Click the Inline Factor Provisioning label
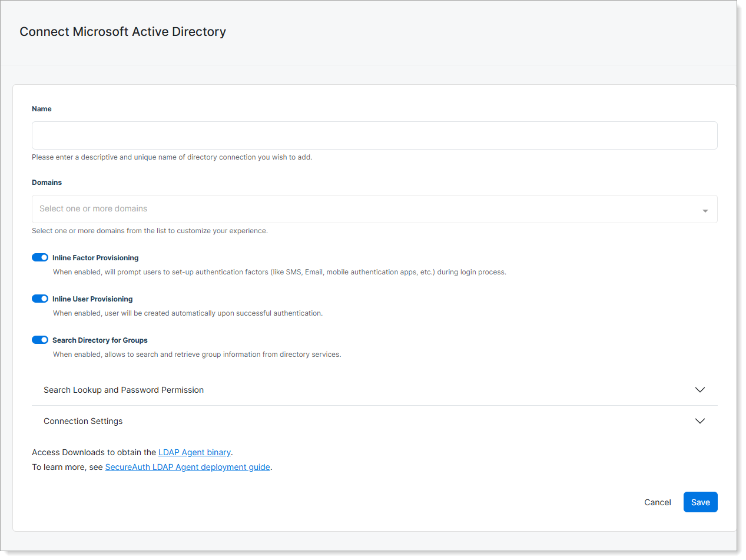746x560 pixels. (x=95, y=258)
